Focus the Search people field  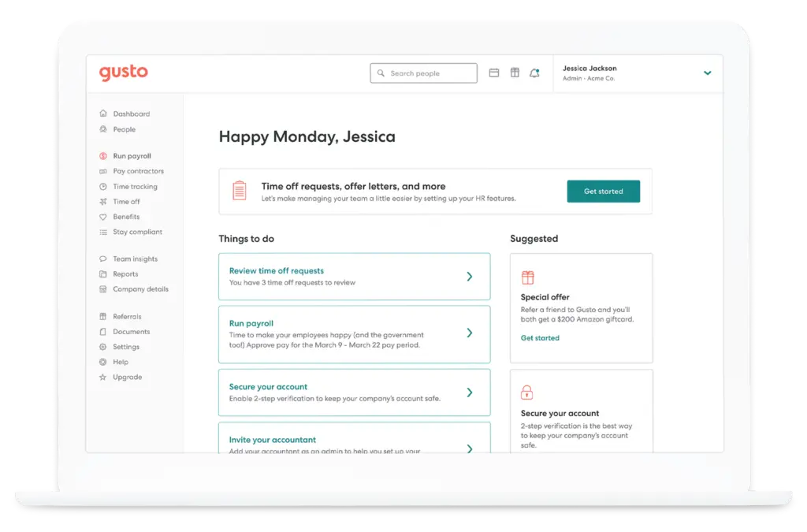tap(423, 73)
